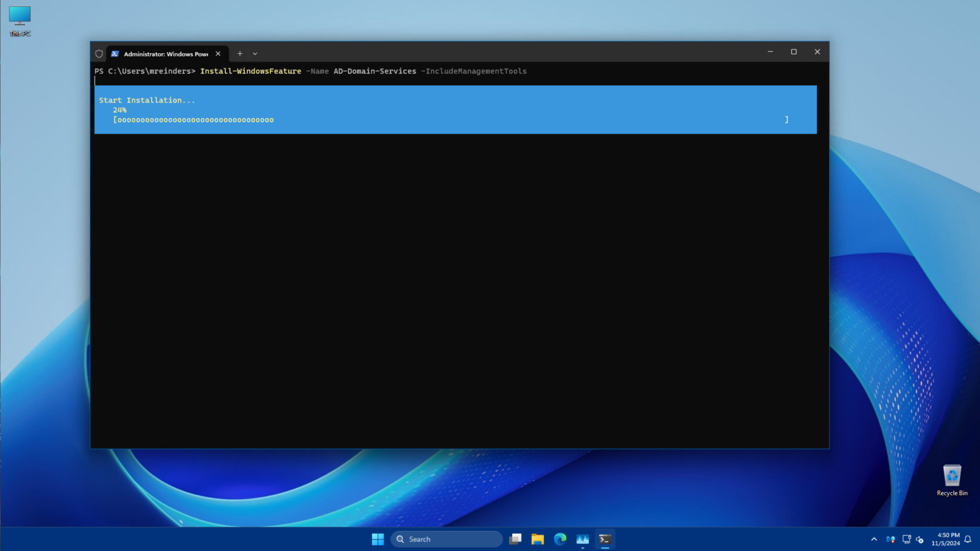Show hidden system tray icons
The image size is (980, 551).
click(874, 539)
